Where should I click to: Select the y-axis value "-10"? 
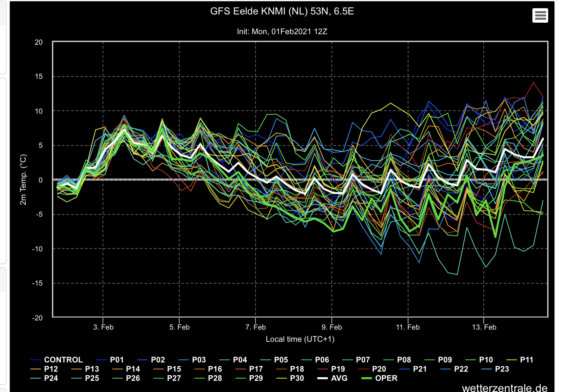coord(37,249)
